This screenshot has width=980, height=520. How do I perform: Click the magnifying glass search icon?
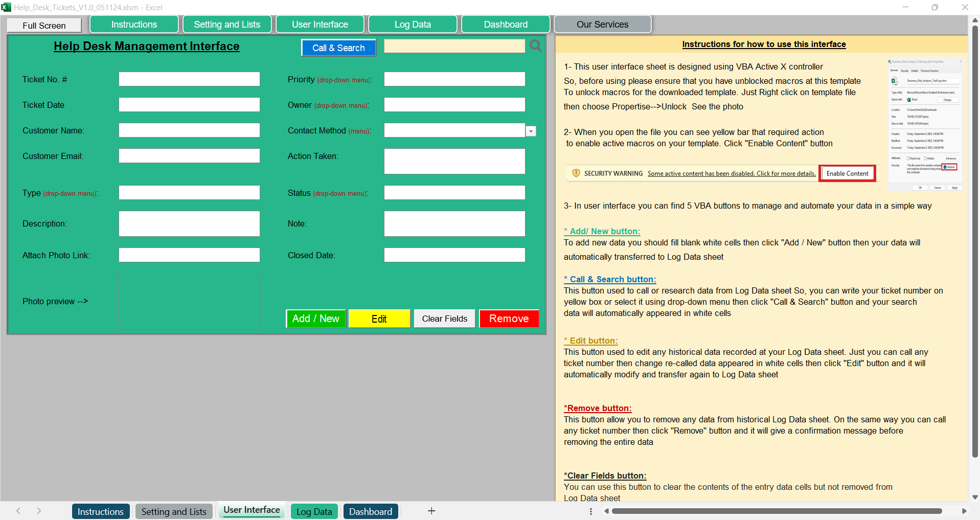pos(535,46)
